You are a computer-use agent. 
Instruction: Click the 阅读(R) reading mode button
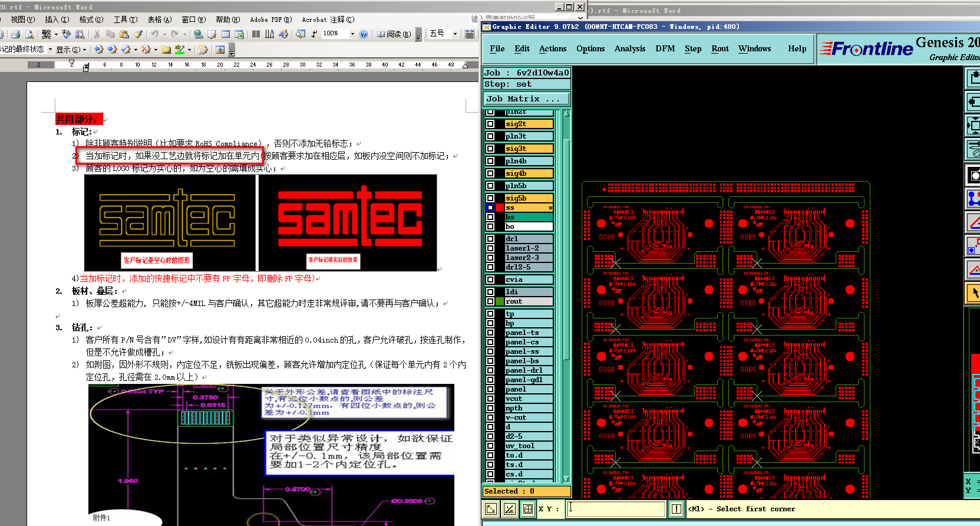pos(394,34)
